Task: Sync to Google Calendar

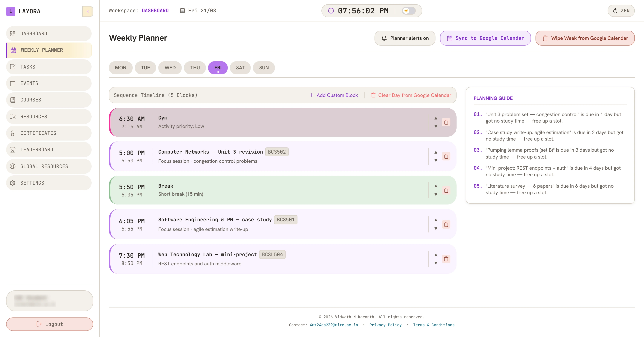Action: 485,38
